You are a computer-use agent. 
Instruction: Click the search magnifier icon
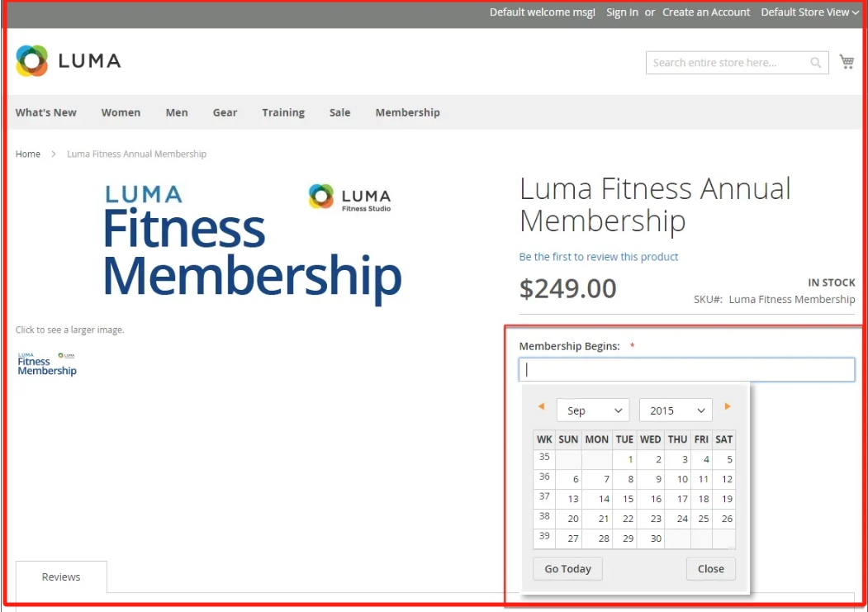815,63
